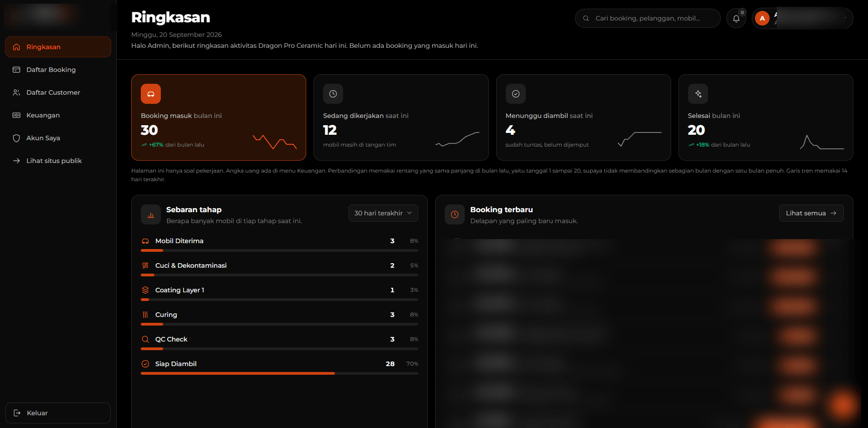
Task: Click 'mobil masih di tangan tim' text
Action: (360, 145)
